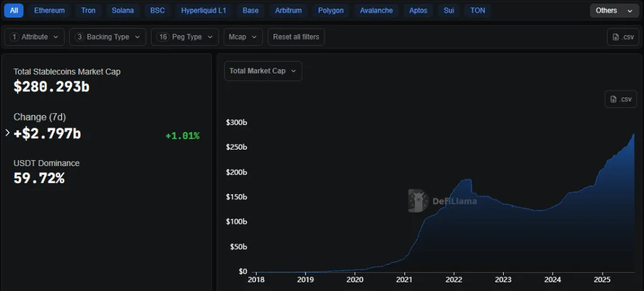Switch to the Ethereum tab
This screenshot has width=644, height=291.
pyautogui.click(x=49, y=11)
